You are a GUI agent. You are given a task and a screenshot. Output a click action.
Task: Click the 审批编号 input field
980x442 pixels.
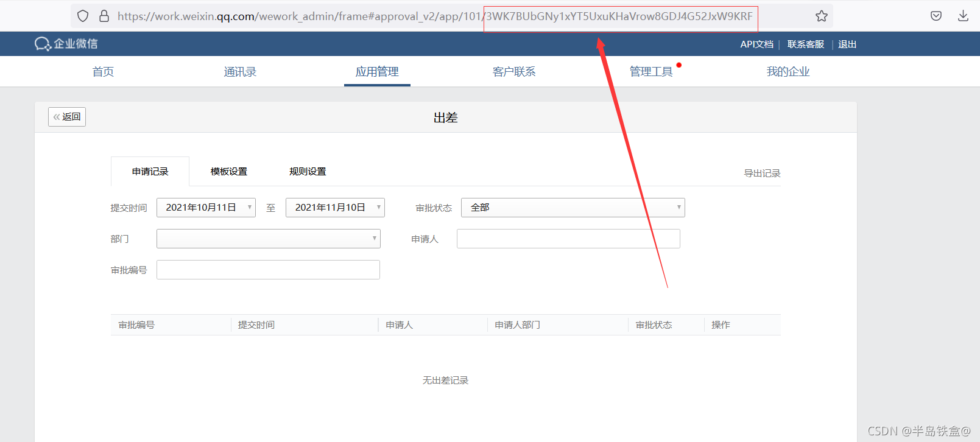click(x=268, y=270)
